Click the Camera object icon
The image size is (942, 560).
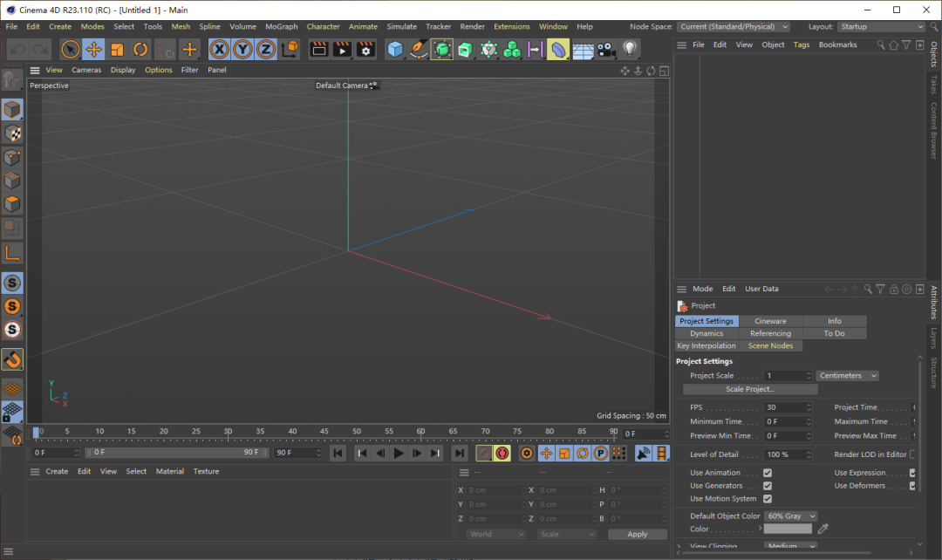(606, 50)
